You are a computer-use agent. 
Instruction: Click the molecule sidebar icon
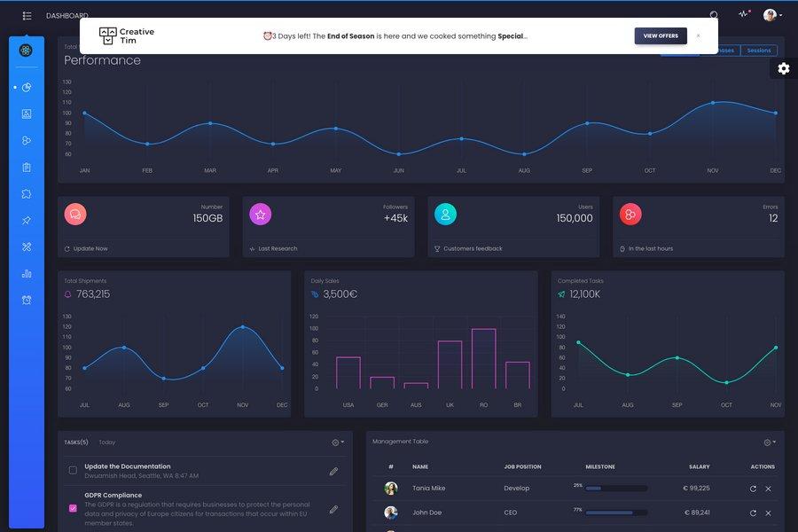click(26, 140)
